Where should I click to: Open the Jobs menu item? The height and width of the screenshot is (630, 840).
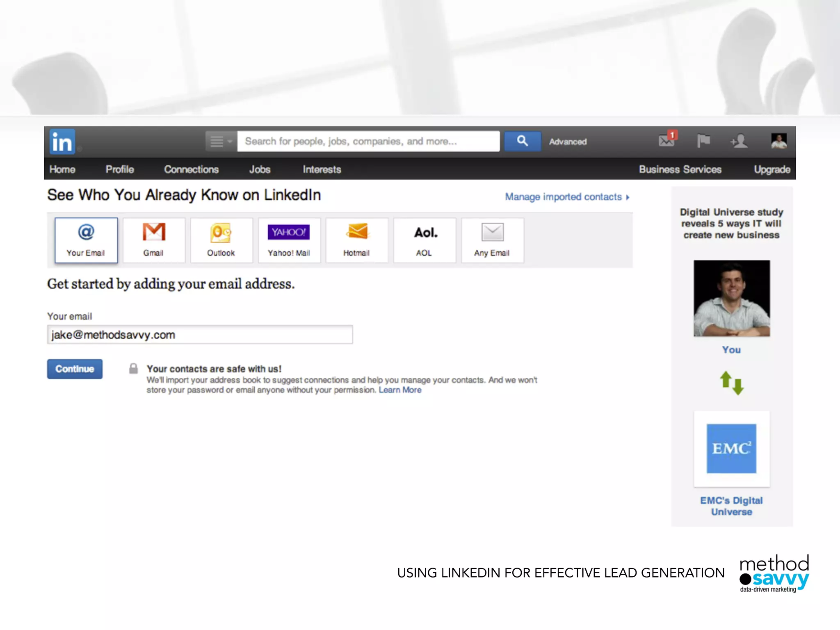click(x=260, y=169)
